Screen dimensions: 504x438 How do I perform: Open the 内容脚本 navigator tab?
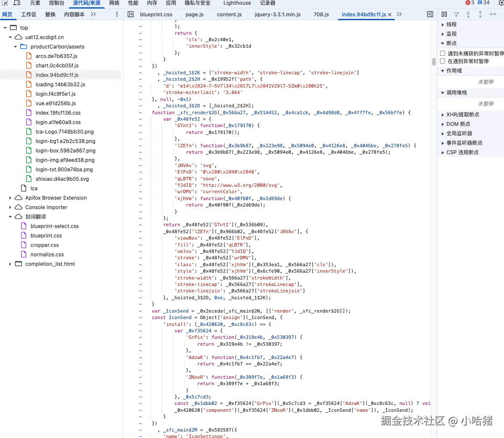74,15
